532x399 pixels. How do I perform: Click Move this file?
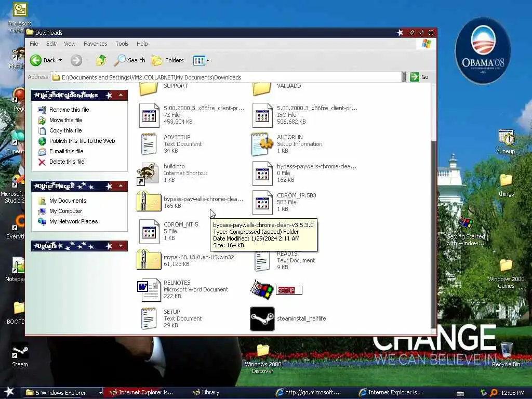66,120
